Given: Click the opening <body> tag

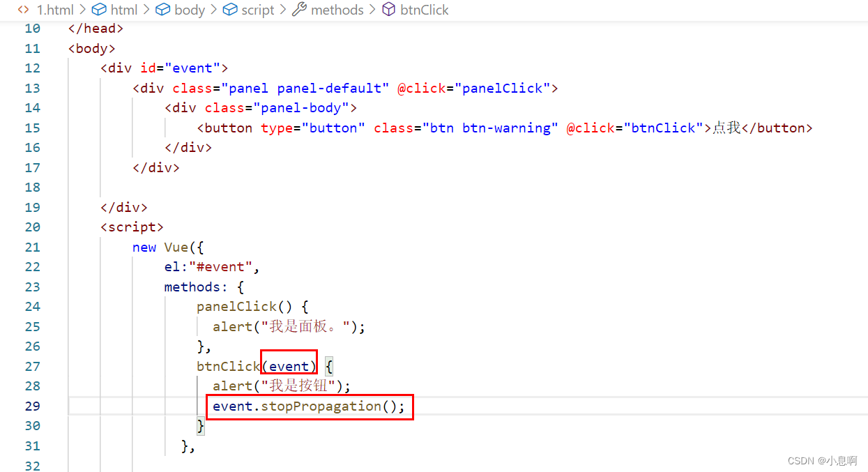Looking at the screenshot, I should (x=92, y=49).
